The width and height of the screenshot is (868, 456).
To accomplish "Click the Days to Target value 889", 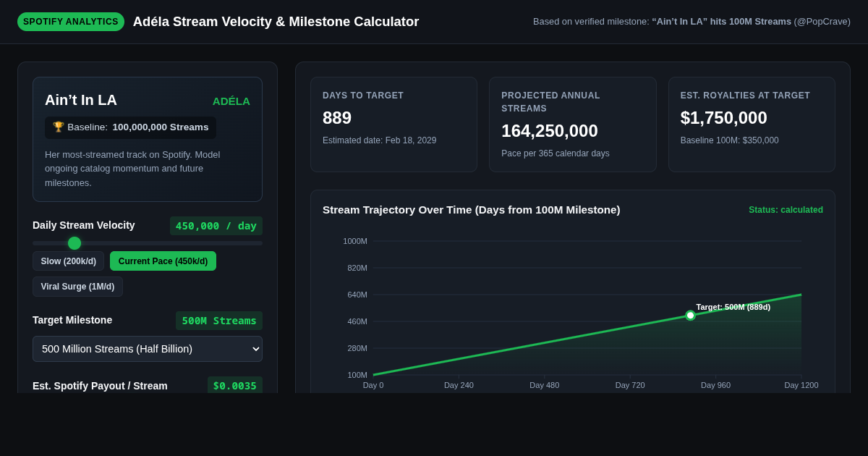I will 337,118.
